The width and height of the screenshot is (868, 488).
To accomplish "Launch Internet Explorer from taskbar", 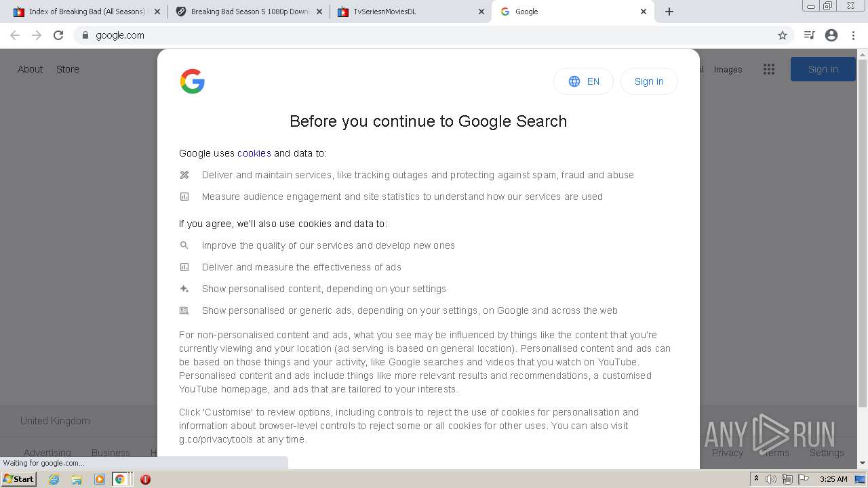I will pyautogui.click(x=54, y=479).
